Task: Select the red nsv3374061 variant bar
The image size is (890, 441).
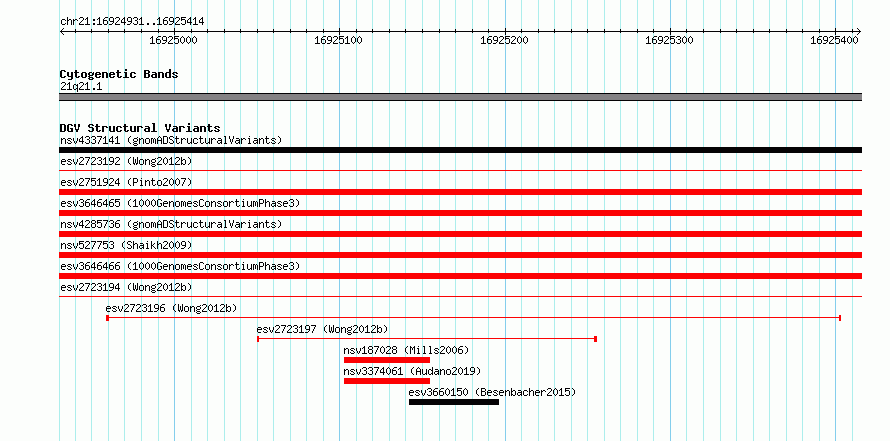Action: 387,381
